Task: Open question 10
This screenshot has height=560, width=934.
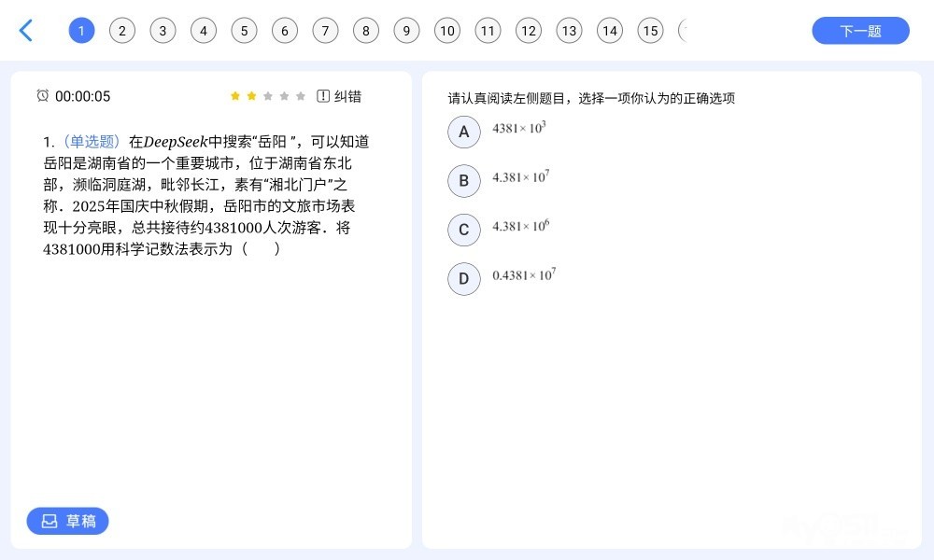Action: coord(447,31)
